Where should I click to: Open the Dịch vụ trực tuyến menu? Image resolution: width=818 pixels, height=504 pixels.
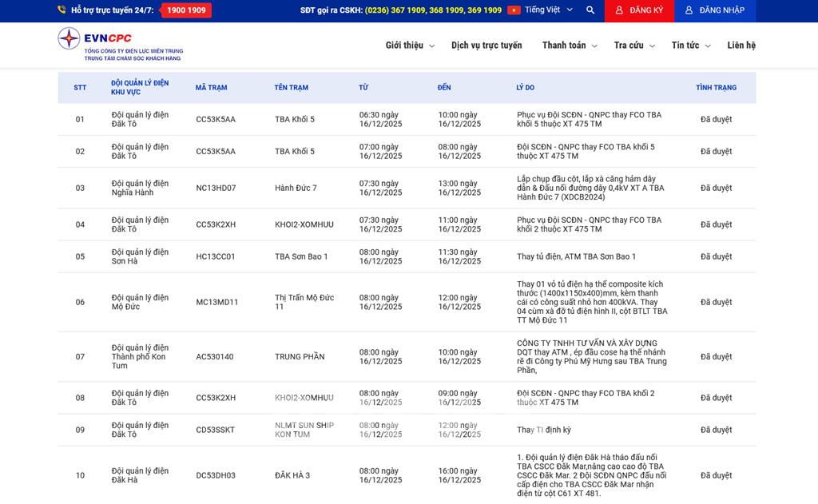486,46
